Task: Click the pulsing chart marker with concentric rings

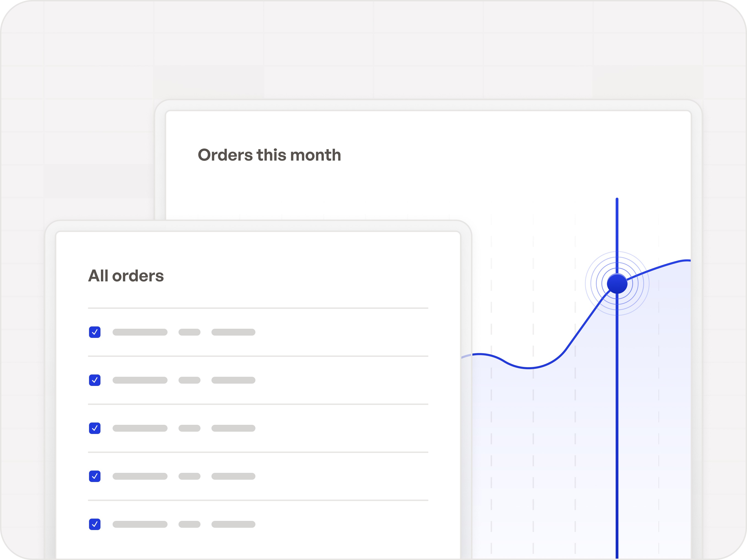Action: [x=617, y=283]
